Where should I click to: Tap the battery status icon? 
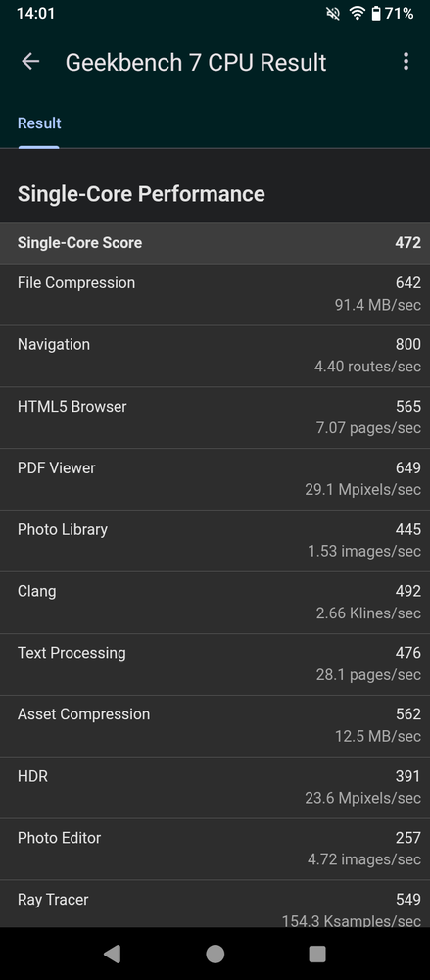click(375, 13)
